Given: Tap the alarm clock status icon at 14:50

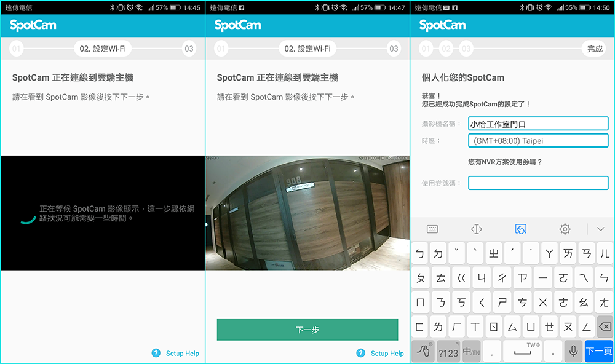Looking at the screenshot, I should (x=539, y=7).
